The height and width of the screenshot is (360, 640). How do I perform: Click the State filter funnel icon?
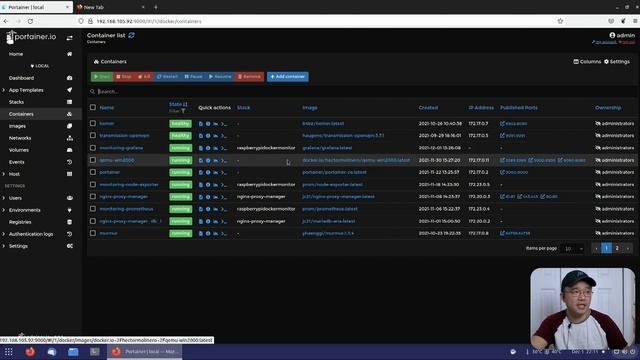tap(183, 111)
